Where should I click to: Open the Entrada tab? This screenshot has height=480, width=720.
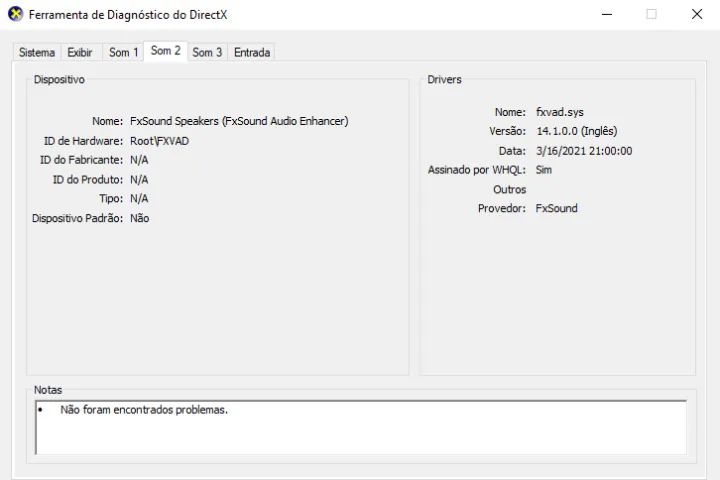coord(252,52)
